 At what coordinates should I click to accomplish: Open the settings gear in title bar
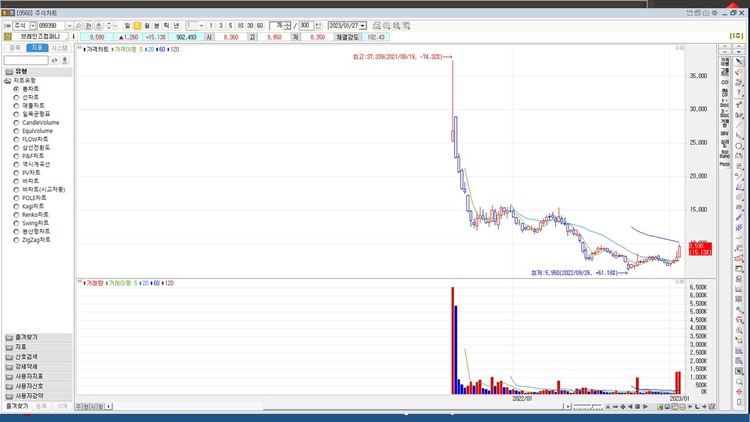(x=715, y=13)
